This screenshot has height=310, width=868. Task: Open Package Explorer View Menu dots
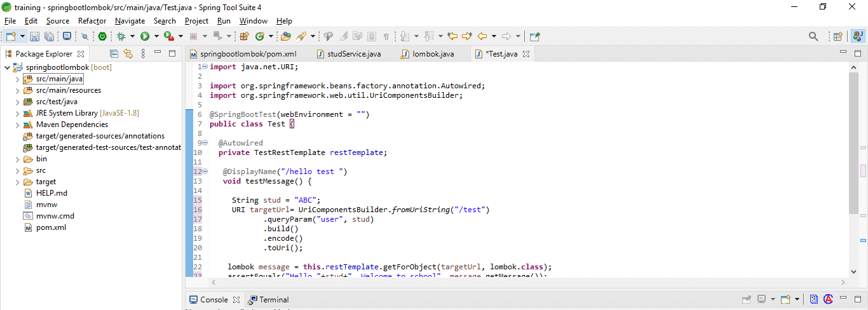tap(144, 53)
